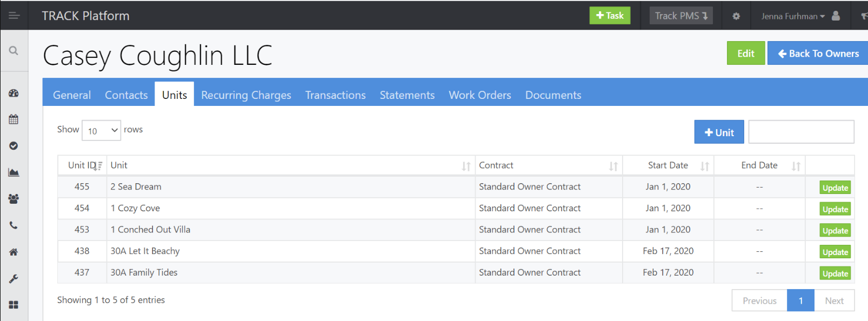Open the checkmark tasks icon in sidebar
The height and width of the screenshot is (321, 868).
click(x=14, y=146)
